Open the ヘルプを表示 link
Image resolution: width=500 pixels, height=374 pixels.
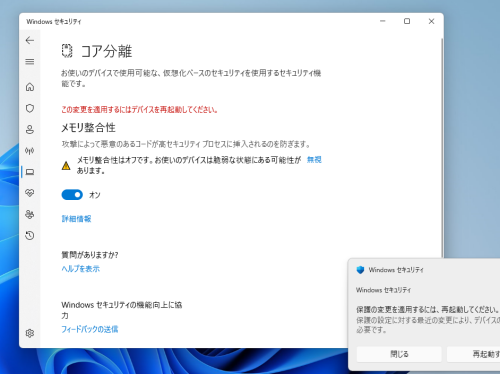[80, 269]
